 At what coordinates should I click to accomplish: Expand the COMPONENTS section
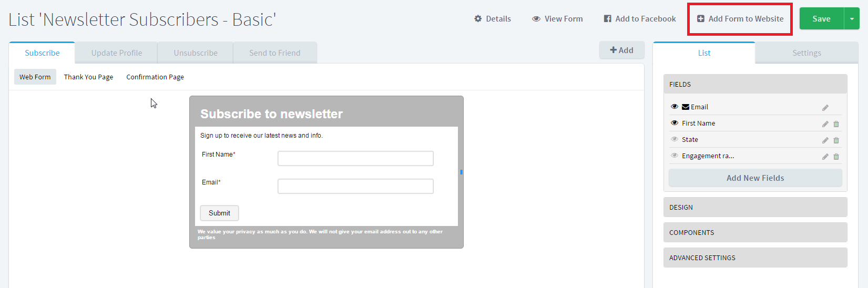(x=755, y=232)
